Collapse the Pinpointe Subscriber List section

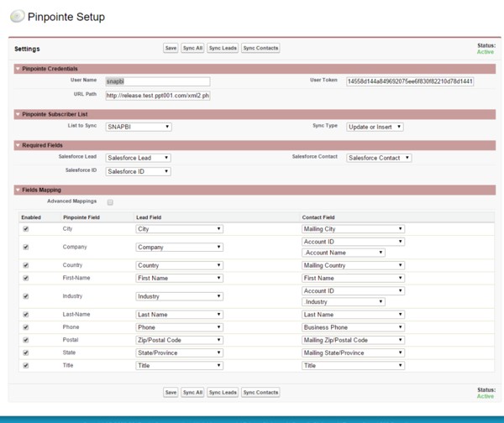point(18,114)
